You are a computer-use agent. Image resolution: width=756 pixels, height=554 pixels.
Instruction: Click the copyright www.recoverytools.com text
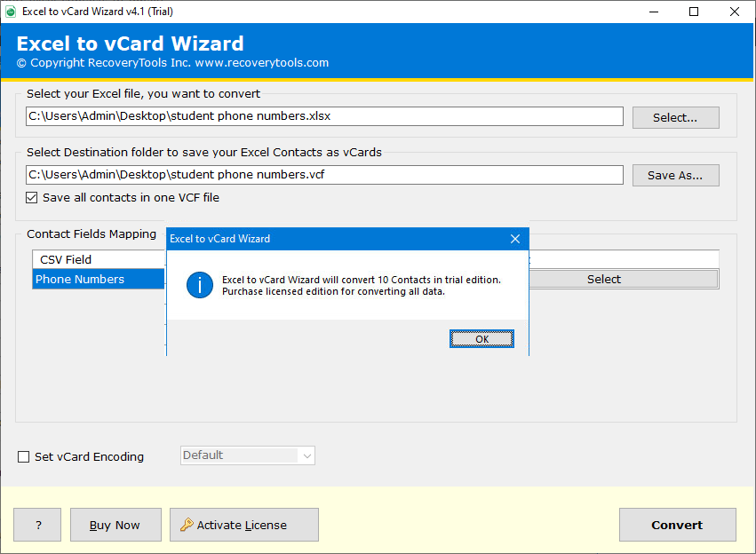(x=172, y=63)
